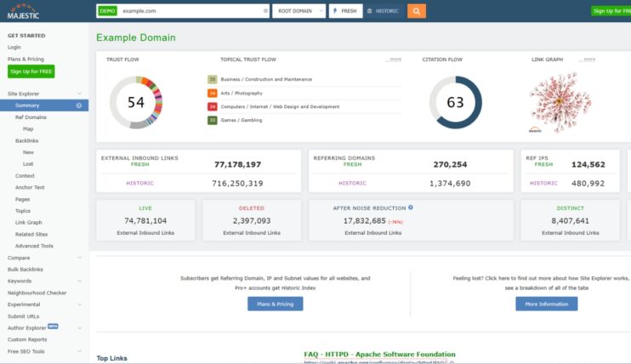Select the Fresh index option
Image resolution: width=631 pixels, height=364 pixels.
[x=345, y=11]
